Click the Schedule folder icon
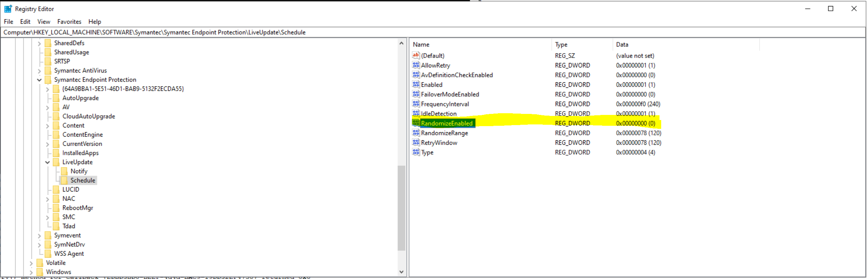The image size is (868, 279). (65, 180)
